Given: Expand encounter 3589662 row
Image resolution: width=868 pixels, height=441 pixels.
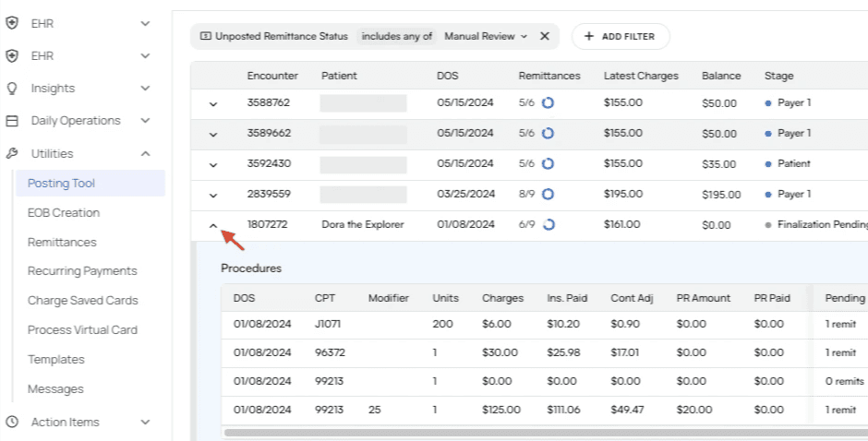Looking at the screenshot, I should click(213, 135).
